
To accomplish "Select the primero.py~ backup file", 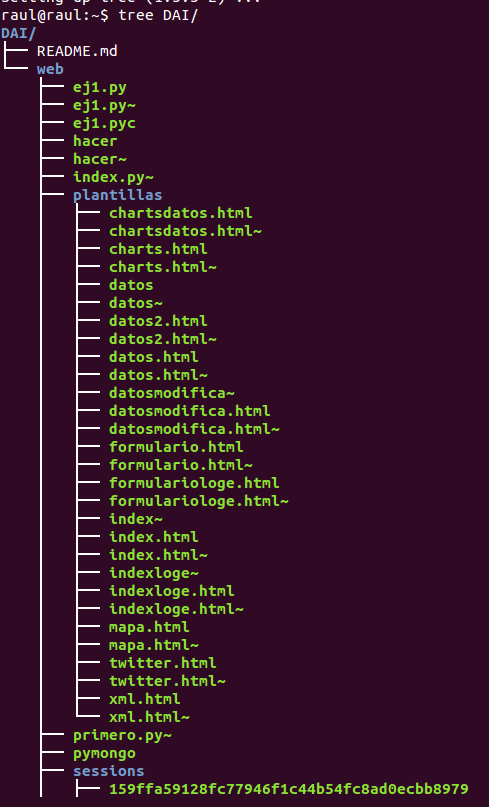I will (x=123, y=735).
